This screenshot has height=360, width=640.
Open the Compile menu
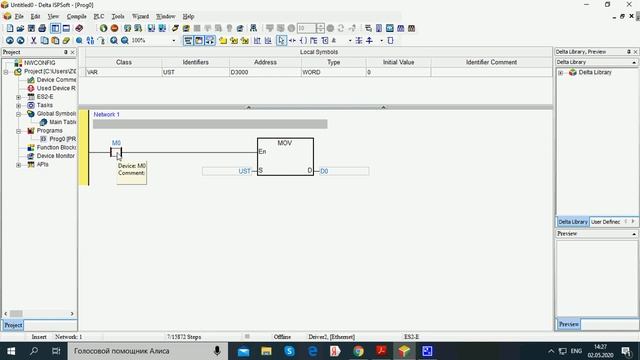point(76,16)
